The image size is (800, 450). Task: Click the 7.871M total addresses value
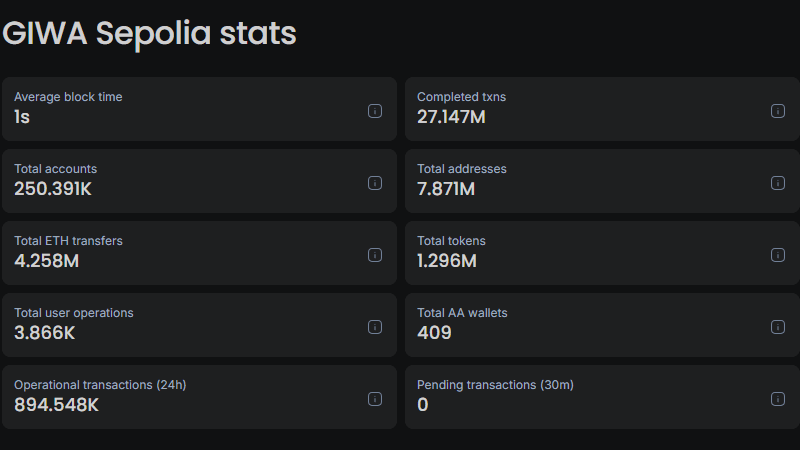[x=446, y=189]
